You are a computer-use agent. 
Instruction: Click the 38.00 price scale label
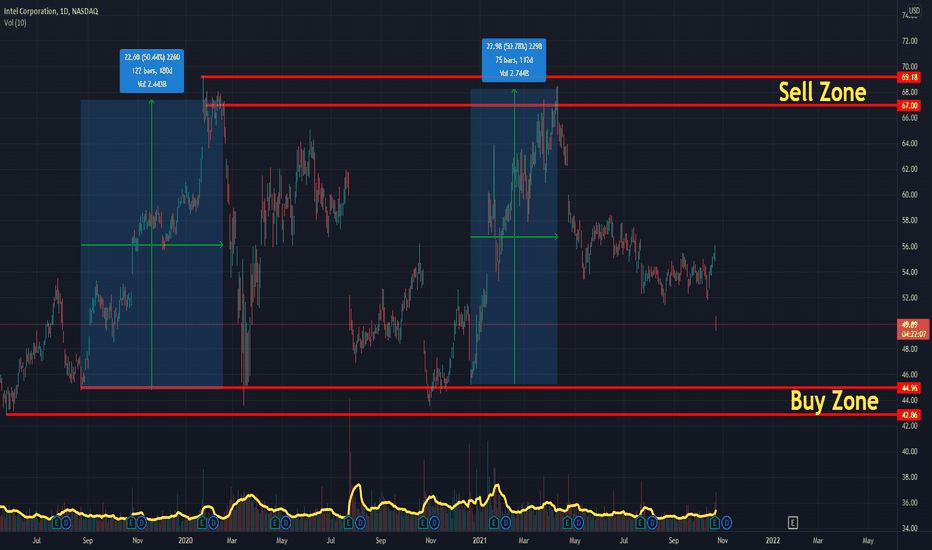(x=909, y=477)
